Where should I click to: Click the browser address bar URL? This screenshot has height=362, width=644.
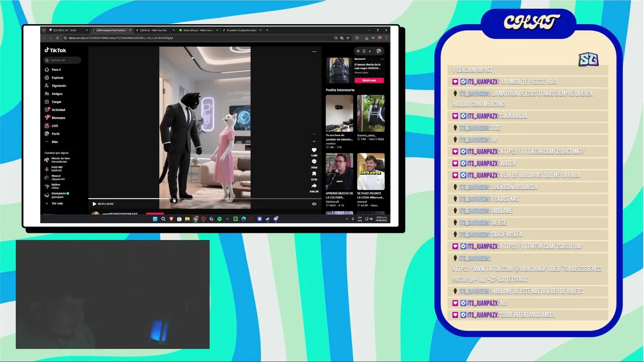(121, 38)
